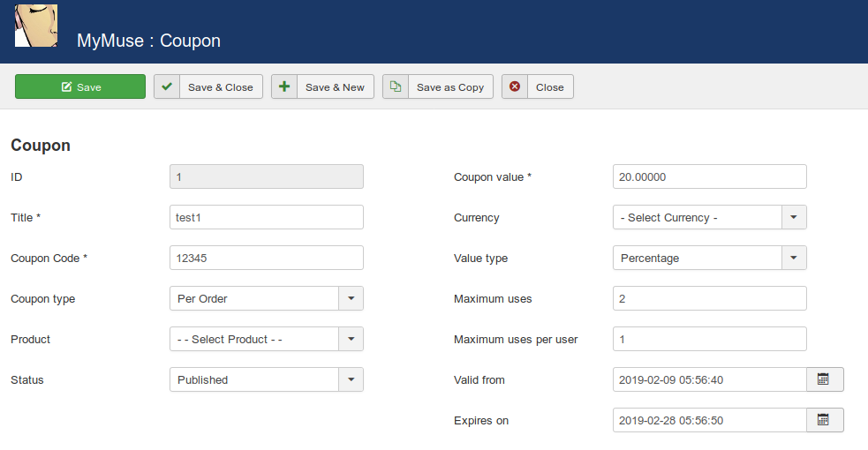Screen dimensions: 868x450
Task: Click the Product label
Action: point(30,340)
